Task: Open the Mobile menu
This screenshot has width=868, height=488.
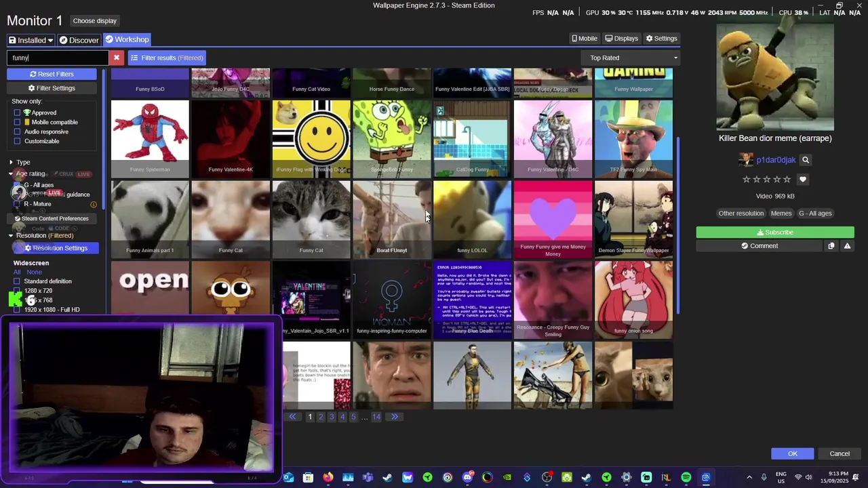Action: 585,39
